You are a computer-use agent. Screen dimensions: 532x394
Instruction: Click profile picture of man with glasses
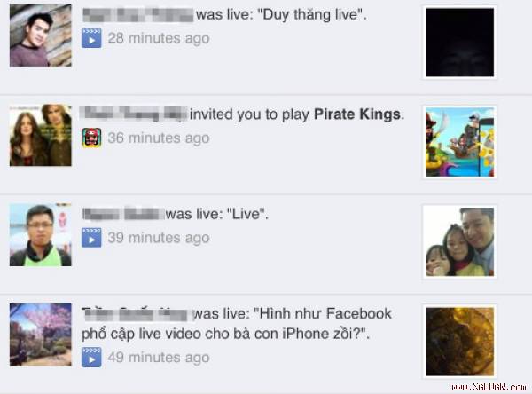(41, 234)
